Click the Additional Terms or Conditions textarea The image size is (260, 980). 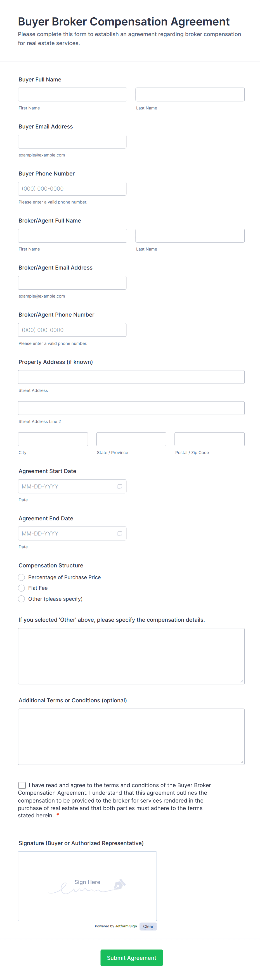click(131, 736)
